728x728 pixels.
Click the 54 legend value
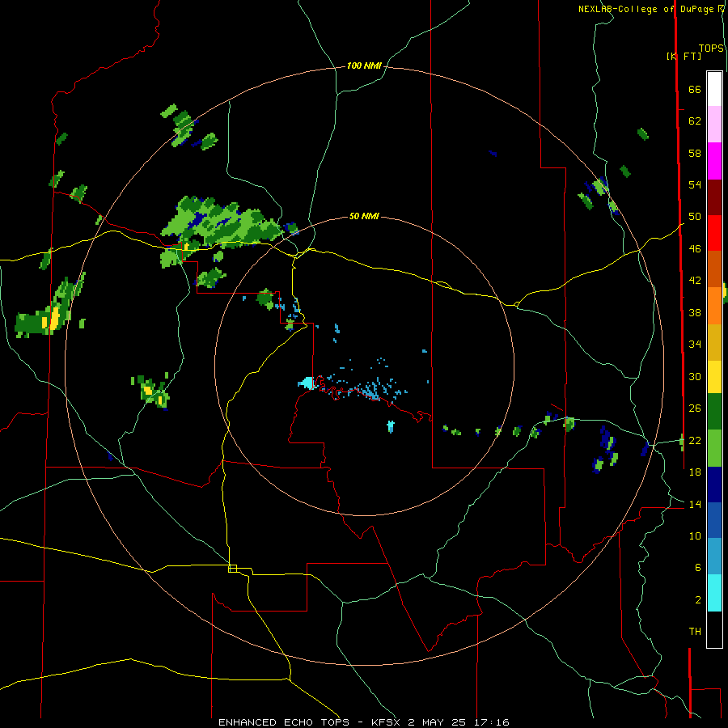tap(695, 184)
